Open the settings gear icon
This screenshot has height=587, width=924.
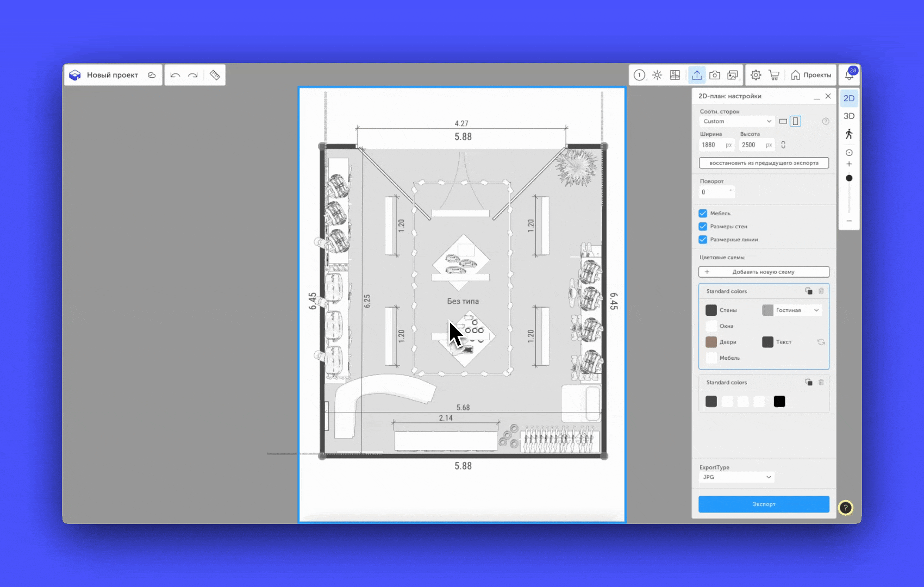click(756, 75)
